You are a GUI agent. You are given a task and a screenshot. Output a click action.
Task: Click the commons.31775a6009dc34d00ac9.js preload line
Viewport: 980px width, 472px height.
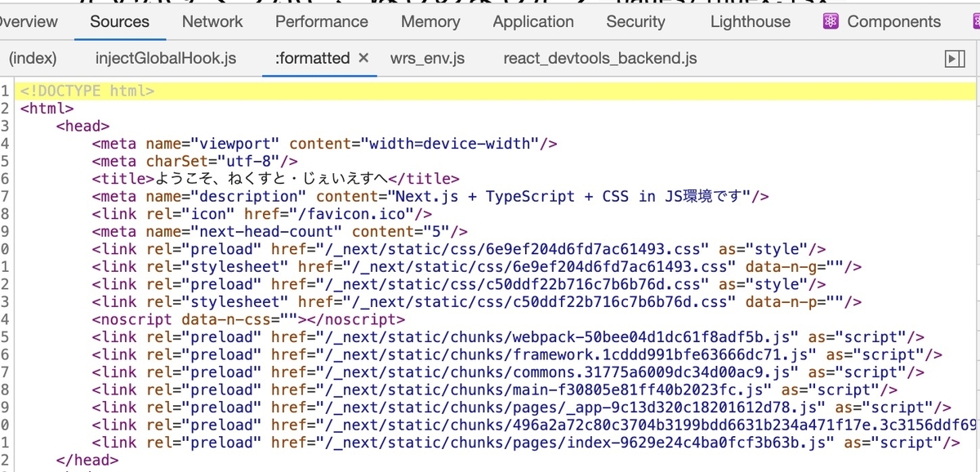point(508,372)
